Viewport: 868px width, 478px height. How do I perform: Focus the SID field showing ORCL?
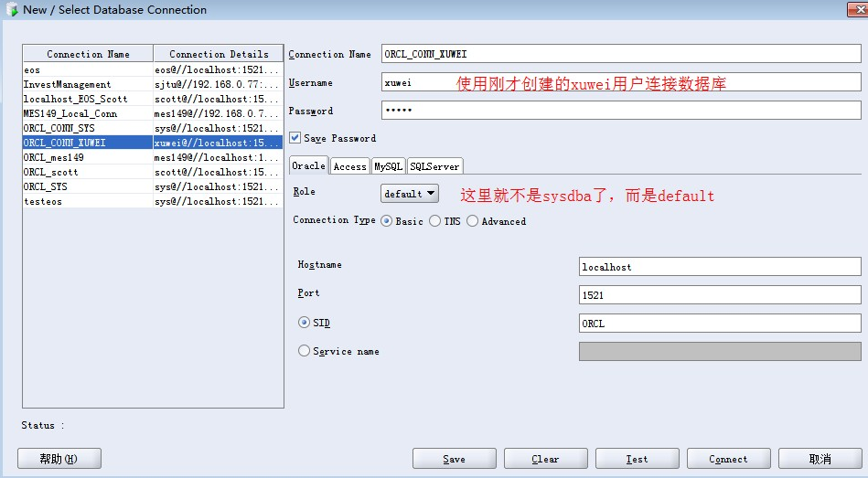click(x=720, y=324)
